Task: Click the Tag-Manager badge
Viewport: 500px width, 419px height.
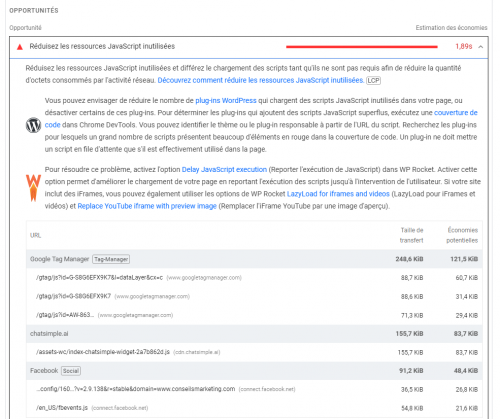Action: point(111,259)
